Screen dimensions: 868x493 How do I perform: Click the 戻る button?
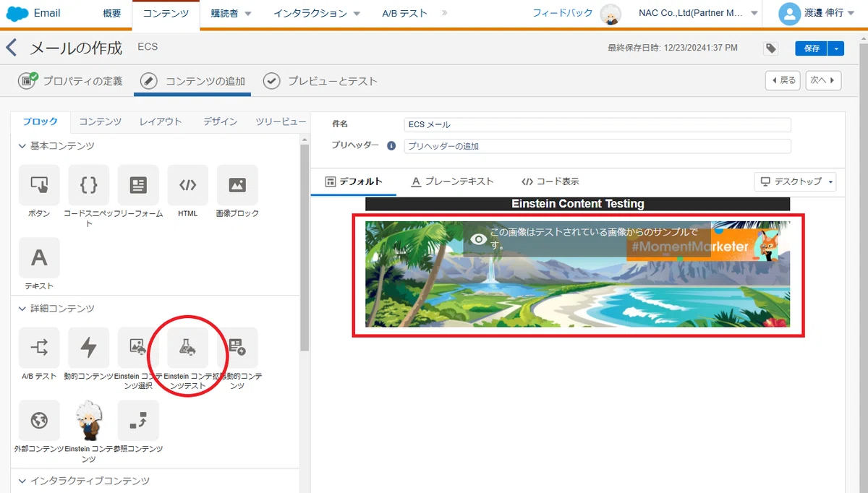(x=783, y=80)
